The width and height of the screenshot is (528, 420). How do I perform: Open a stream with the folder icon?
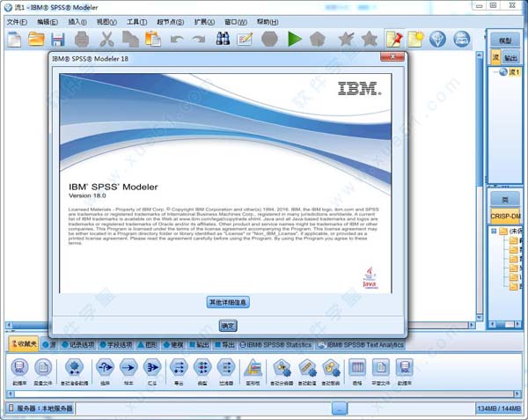[x=36, y=40]
